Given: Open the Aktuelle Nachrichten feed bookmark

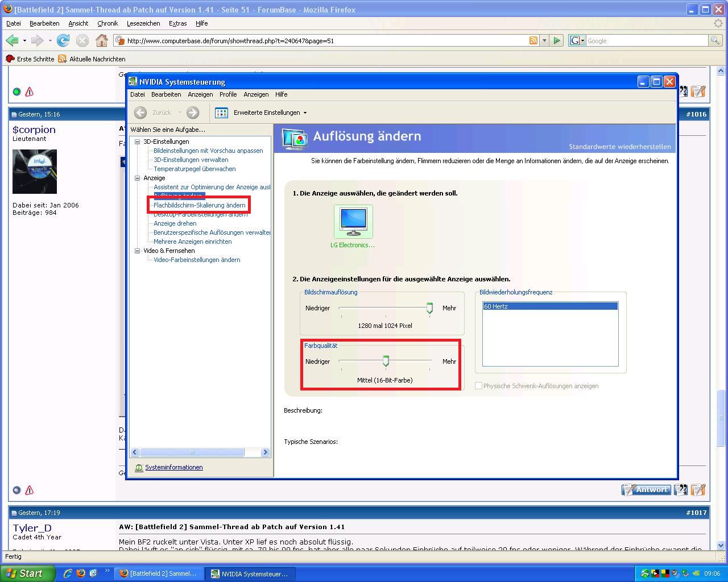Looking at the screenshot, I should [x=92, y=59].
